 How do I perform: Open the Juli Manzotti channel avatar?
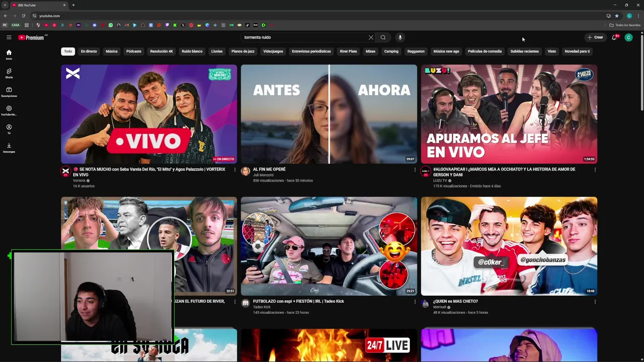click(246, 171)
